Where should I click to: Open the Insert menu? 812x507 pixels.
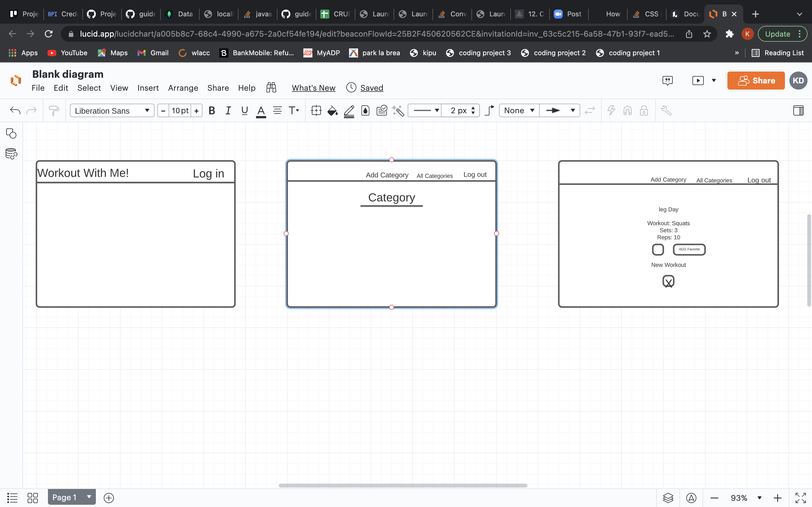pos(148,88)
